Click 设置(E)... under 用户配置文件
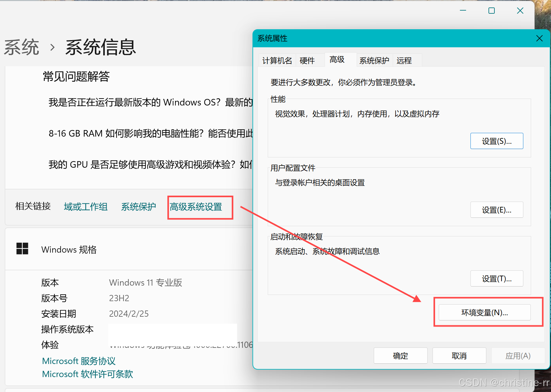Screen dimensions: 551x392 [497, 210]
